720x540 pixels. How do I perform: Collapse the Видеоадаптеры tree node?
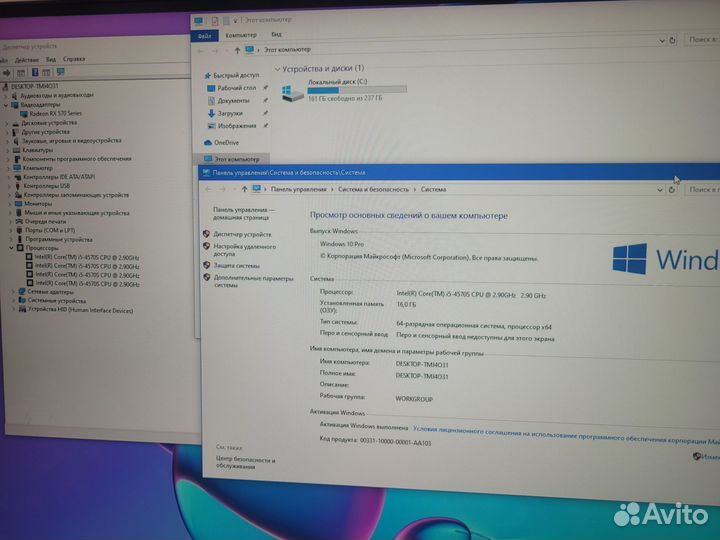7,104
